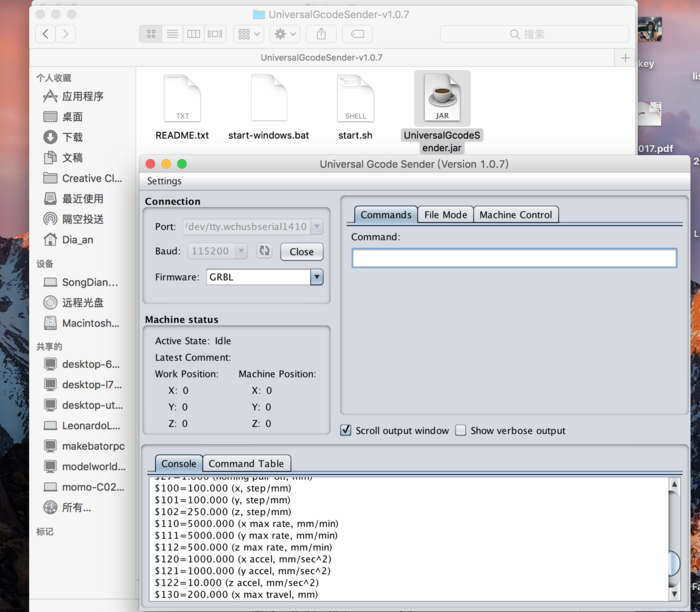Click the console scrollbar thumb

pyautogui.click(x=674, y=564)
